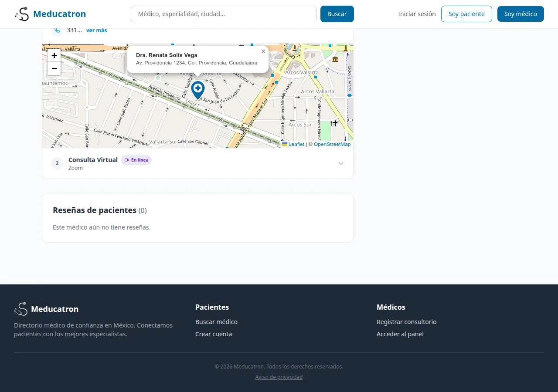
Task: Open Registrar consultorio footer link
Action: (406, 322)
